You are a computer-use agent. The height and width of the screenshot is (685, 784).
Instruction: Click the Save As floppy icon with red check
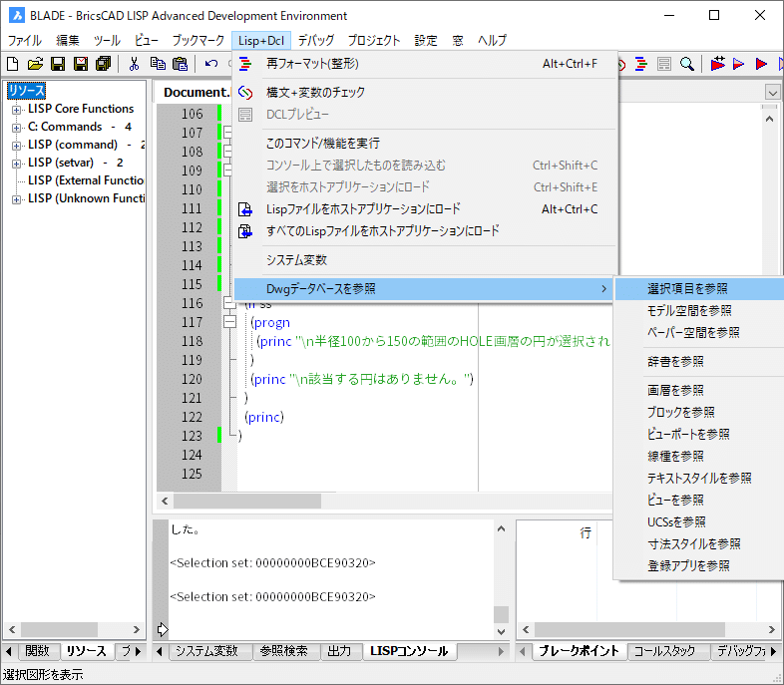pos(81,64)
